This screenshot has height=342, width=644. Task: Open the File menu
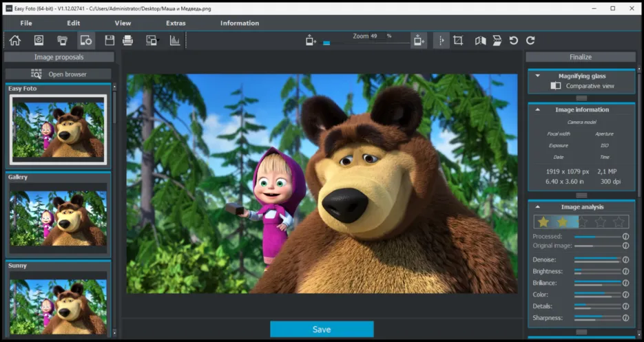coord(26,23)
